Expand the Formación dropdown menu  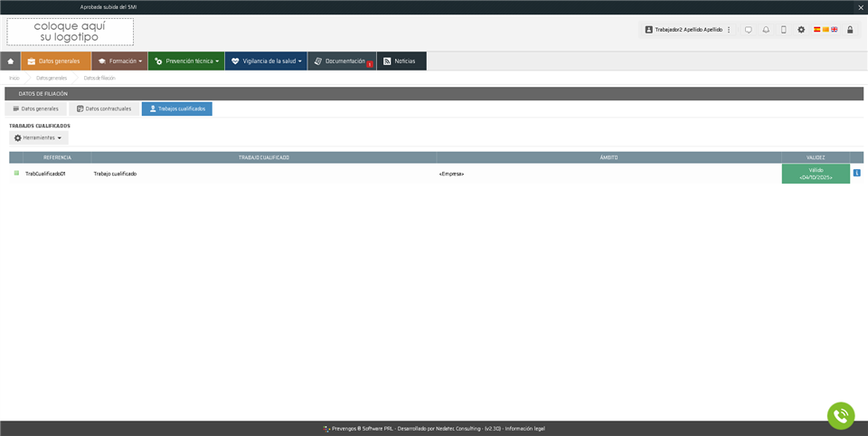[119, 61]
